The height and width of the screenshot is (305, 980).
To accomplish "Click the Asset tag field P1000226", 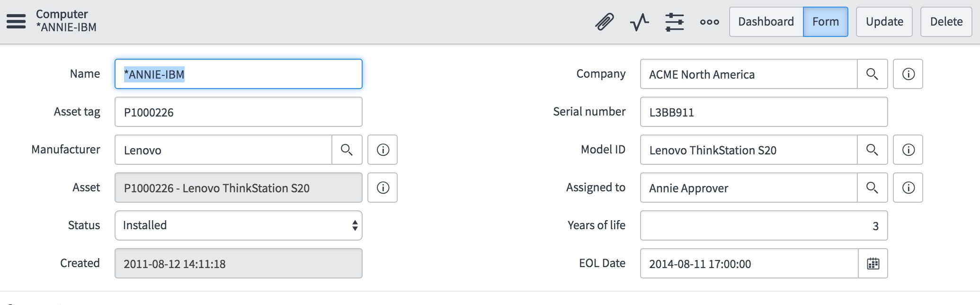I will pos(239,112).
